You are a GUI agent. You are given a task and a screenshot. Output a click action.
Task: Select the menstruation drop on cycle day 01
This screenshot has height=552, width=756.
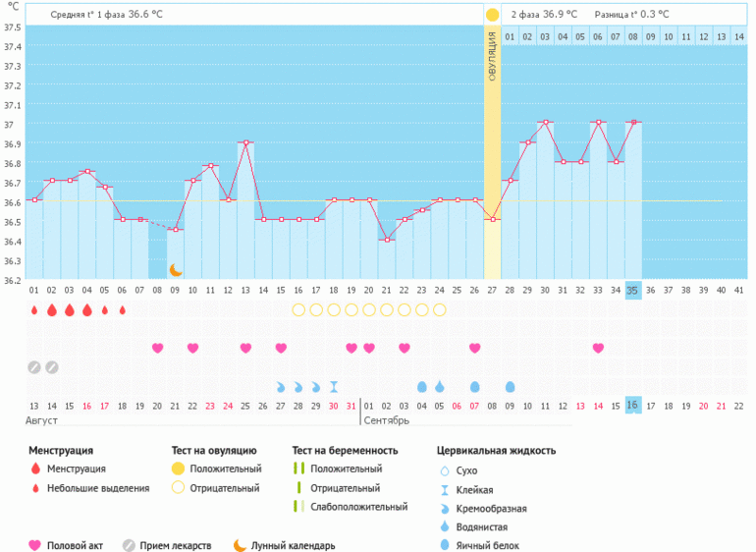click(34, 310)
